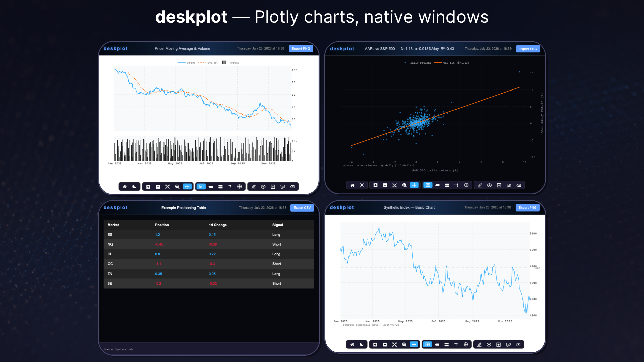Toggle the 20d MA legend entry
Viewport: 644px width, 362px height.
(208, 63)
